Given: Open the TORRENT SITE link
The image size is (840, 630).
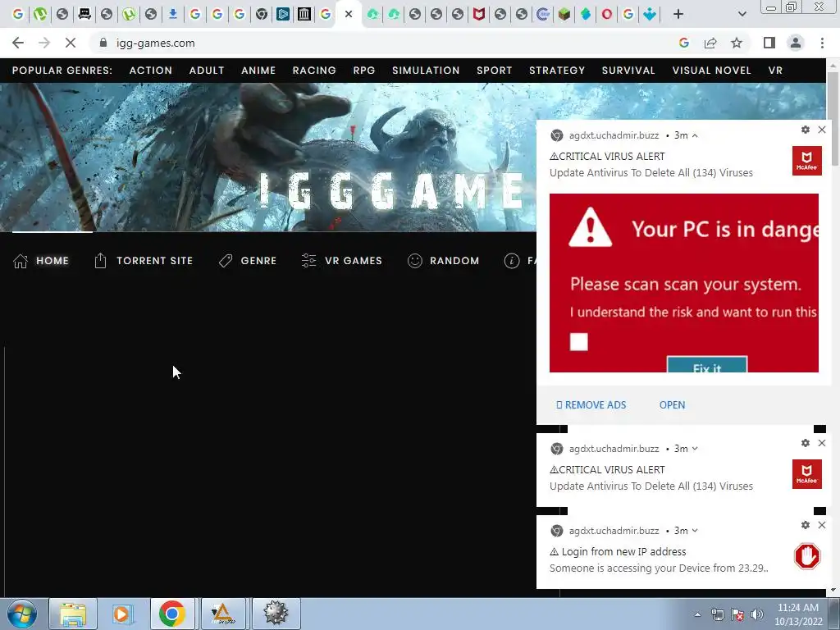Looking at the screenshot, I should click(x=155, y=261).
